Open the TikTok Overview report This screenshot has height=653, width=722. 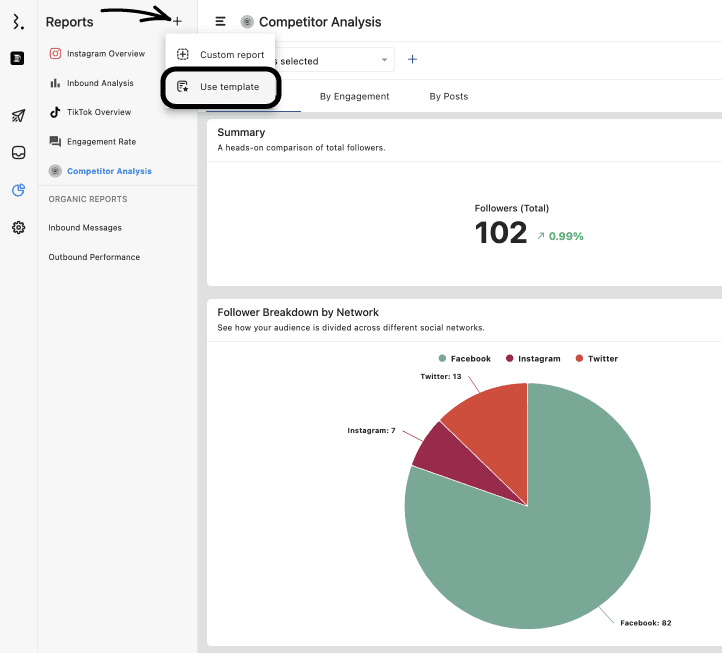(98, 112)
